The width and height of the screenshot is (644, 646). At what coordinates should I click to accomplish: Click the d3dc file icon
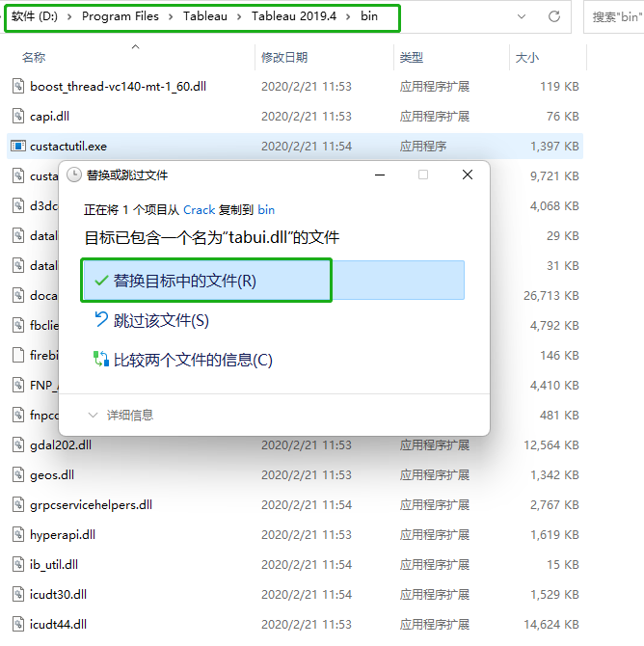point(18,205)
